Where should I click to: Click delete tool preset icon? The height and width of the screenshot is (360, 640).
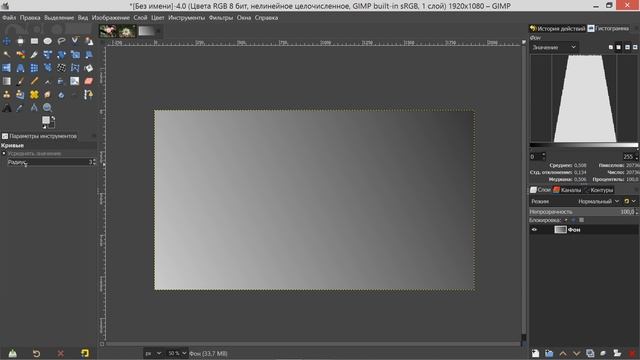[60, 353]
